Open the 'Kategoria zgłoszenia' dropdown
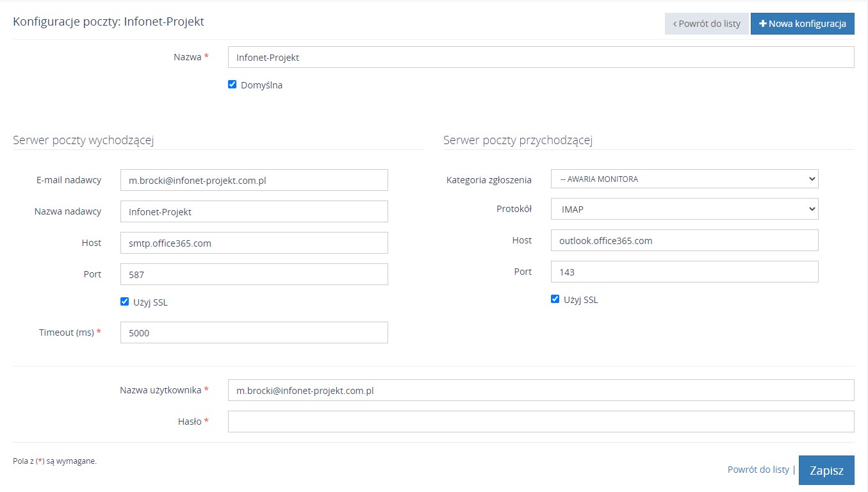The image size is (868, 492). click(x=685, y=179)
